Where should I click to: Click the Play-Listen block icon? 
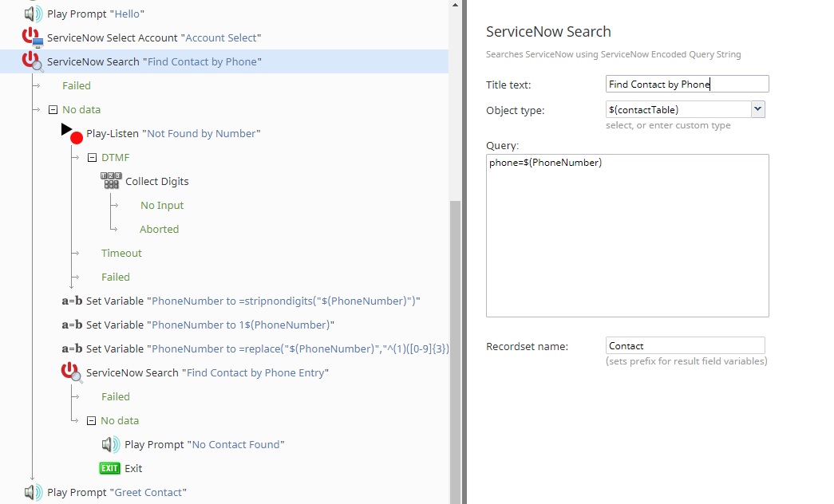pos(73,133)
